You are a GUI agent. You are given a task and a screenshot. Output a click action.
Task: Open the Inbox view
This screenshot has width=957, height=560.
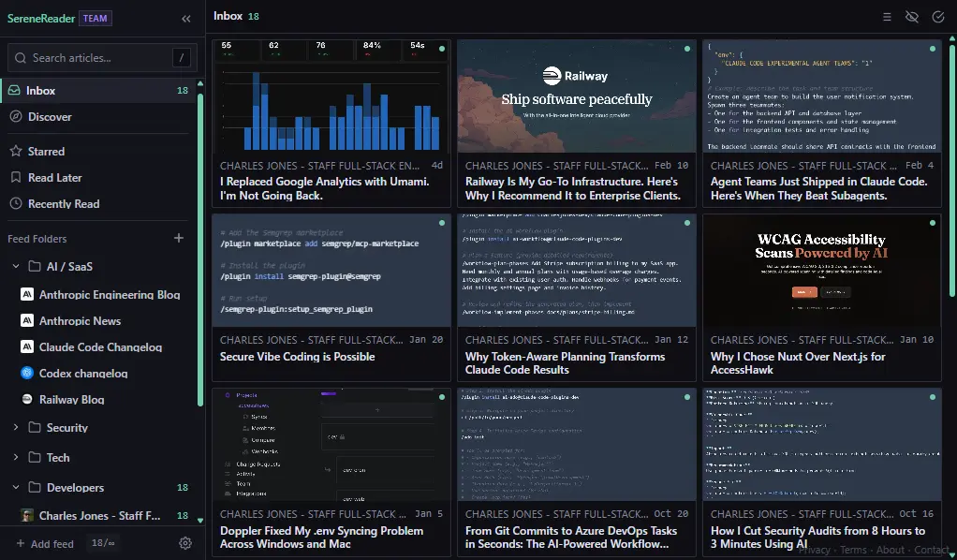pos(97,91)
